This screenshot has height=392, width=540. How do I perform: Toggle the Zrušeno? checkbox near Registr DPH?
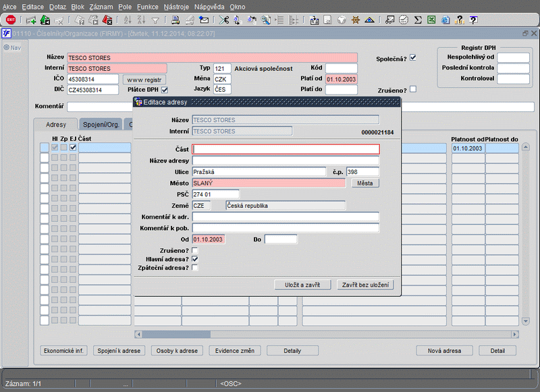pos(413,90)
